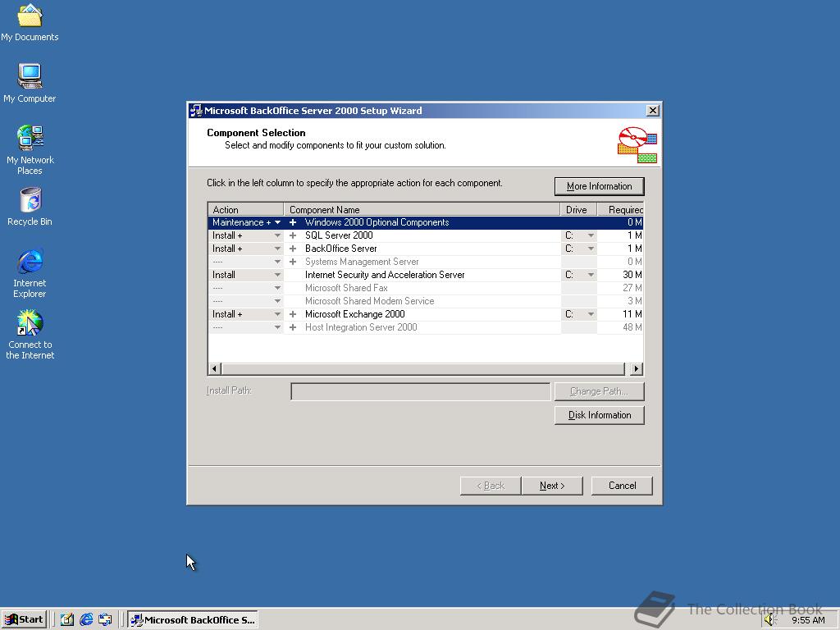
Task: Click the volume speaker tray icon
Action: 770,620
